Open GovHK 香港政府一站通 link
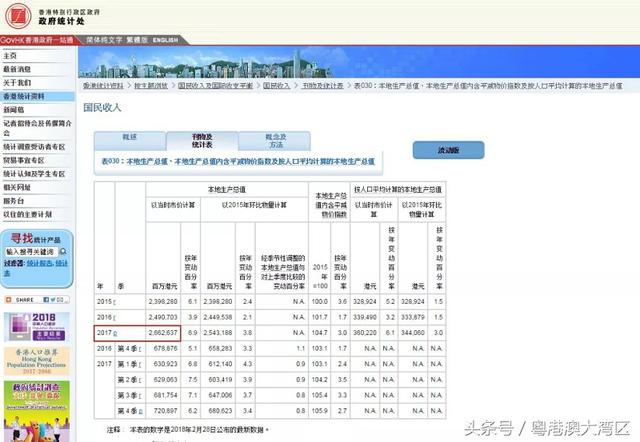The width and height of the screenshot is (640, 442). click(x=41, y=40)
